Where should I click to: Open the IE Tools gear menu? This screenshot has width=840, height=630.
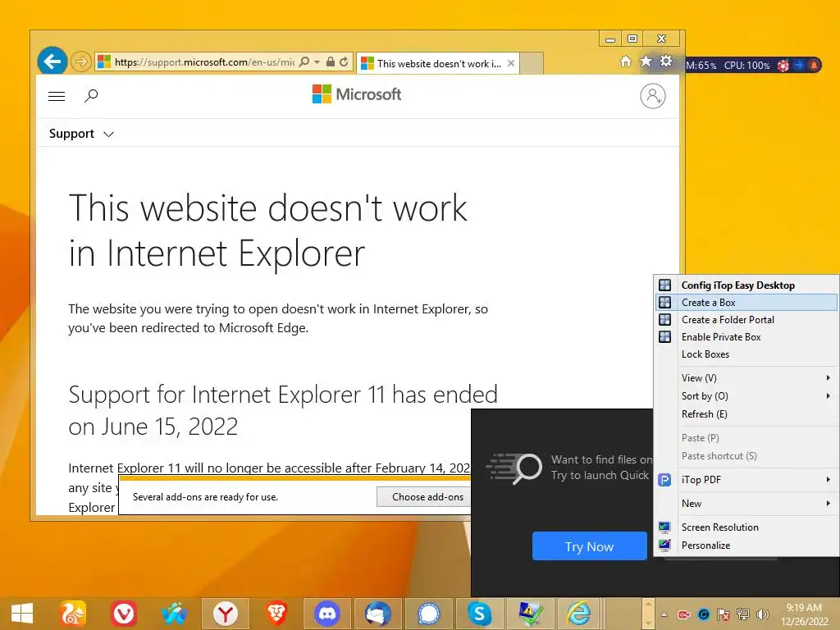click(x=666, y=61)
